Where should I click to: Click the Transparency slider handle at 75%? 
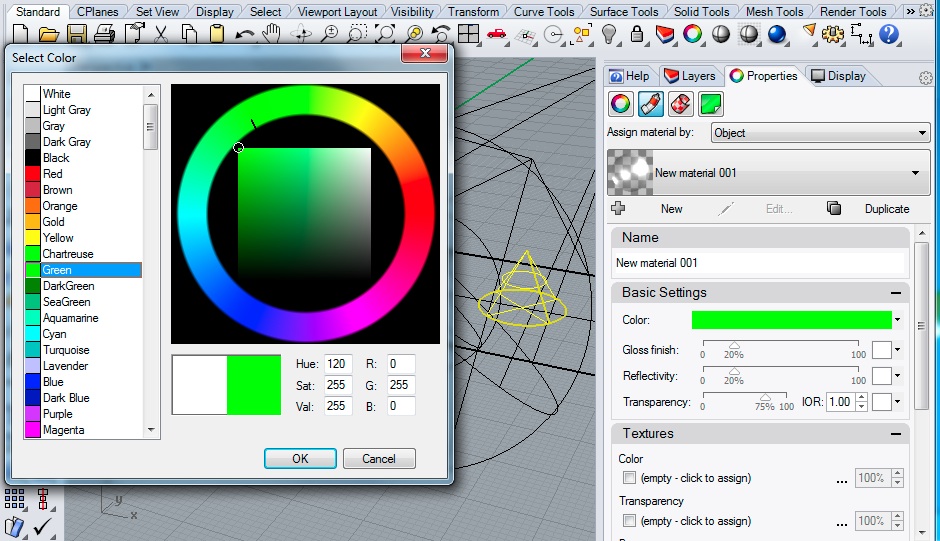click(x=765, y=398)
